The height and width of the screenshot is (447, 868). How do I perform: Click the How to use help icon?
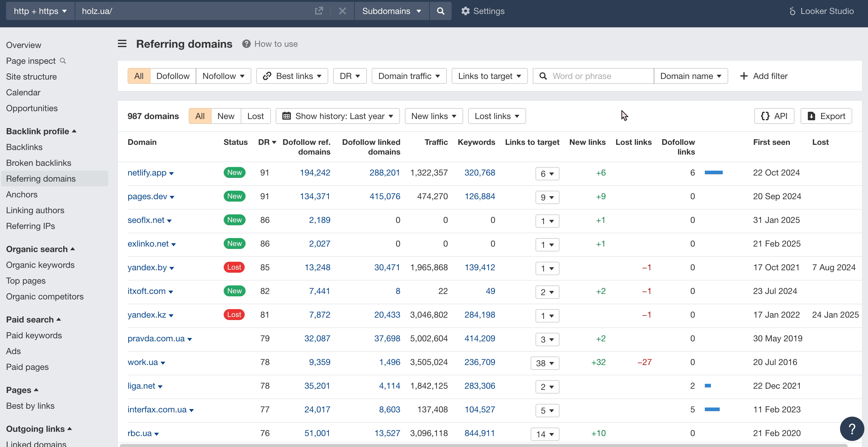246,43
